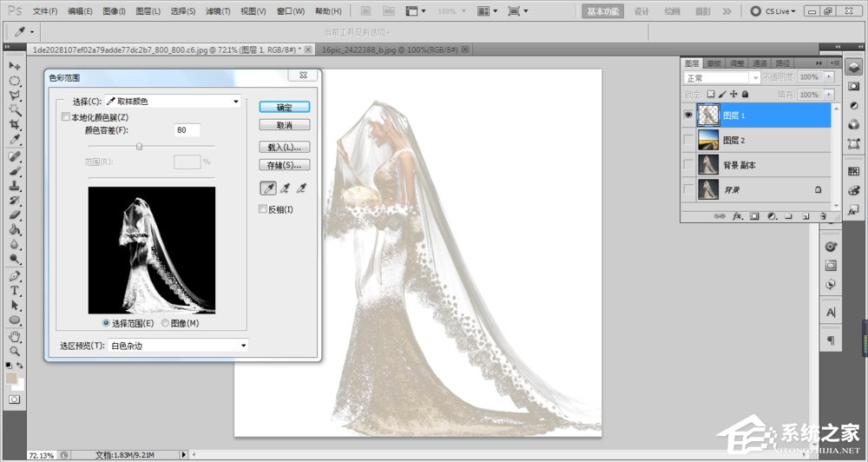This screenshot has height=462, width=868.
Task: Enable the 本地化颜色簇 checkbox
Action: (65, 117)
